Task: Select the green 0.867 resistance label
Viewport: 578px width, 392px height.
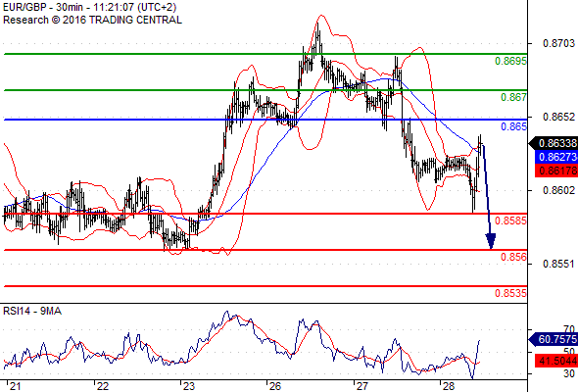Action: [513, 97]
